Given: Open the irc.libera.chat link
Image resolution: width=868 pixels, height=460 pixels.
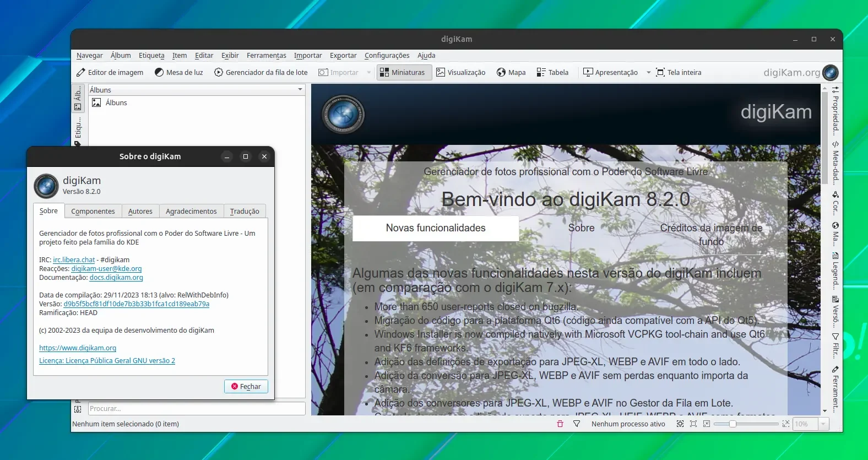Looking at the screenshot, I should 74,260.
